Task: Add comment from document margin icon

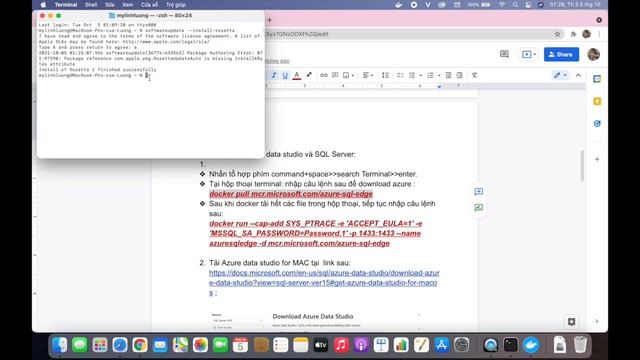Action: [x=479, y=191]
